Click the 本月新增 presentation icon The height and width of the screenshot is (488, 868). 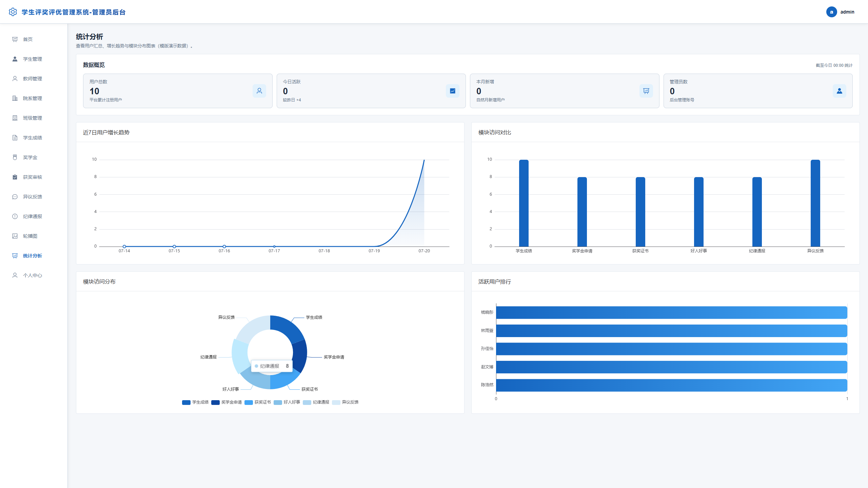click(646, 91)
